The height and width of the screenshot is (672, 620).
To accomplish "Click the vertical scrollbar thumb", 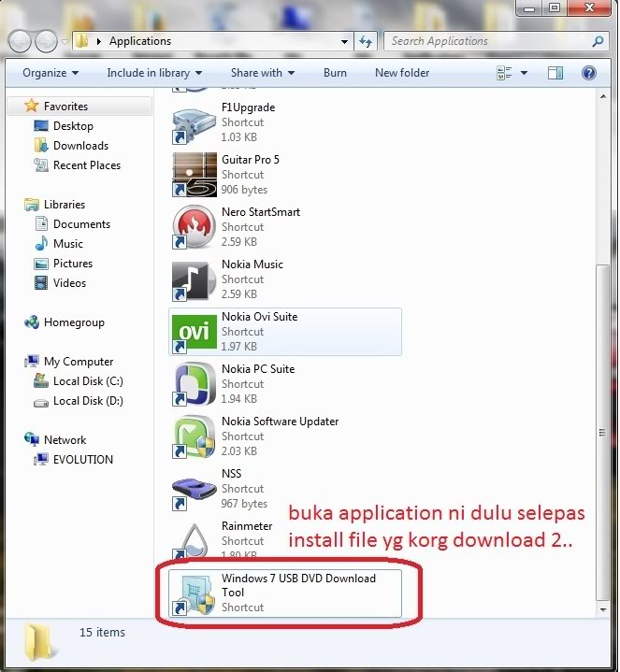I will (x=602, y=433).
